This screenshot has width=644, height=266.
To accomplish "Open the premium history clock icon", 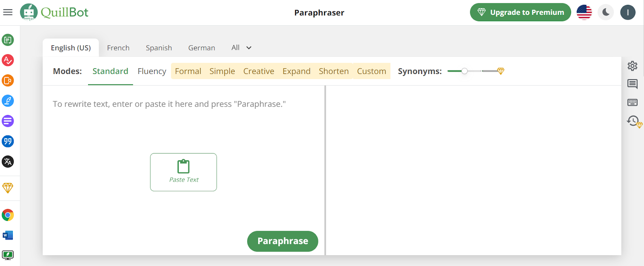I will (x=634, y=121).
